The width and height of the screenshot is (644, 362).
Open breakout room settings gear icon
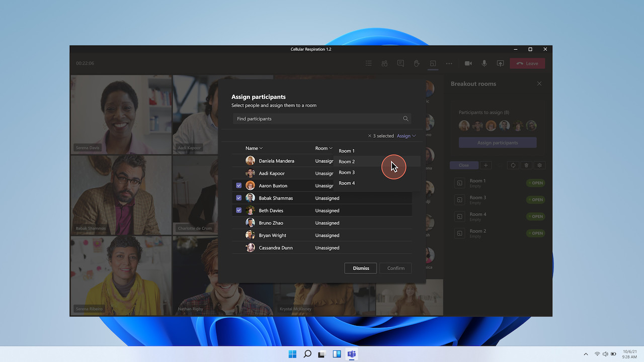[539, 165]
